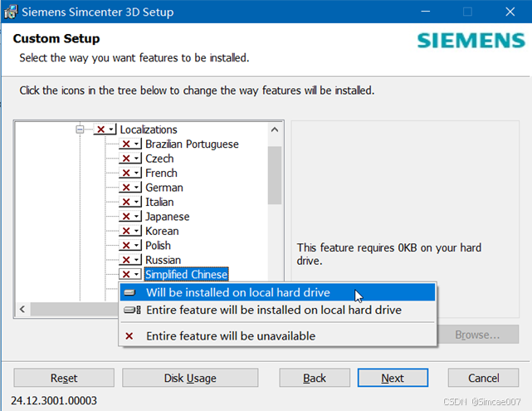The width and height of the screenshot is (532, 411).
Task: Open Brazilian Portuguese feature dropdown icon
Action: pos(130,144)
